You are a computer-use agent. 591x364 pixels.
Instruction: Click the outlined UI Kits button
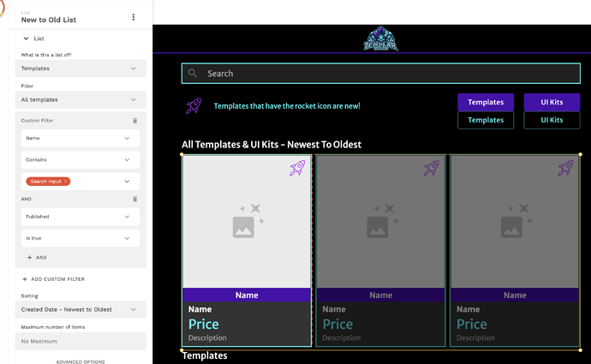552,120
